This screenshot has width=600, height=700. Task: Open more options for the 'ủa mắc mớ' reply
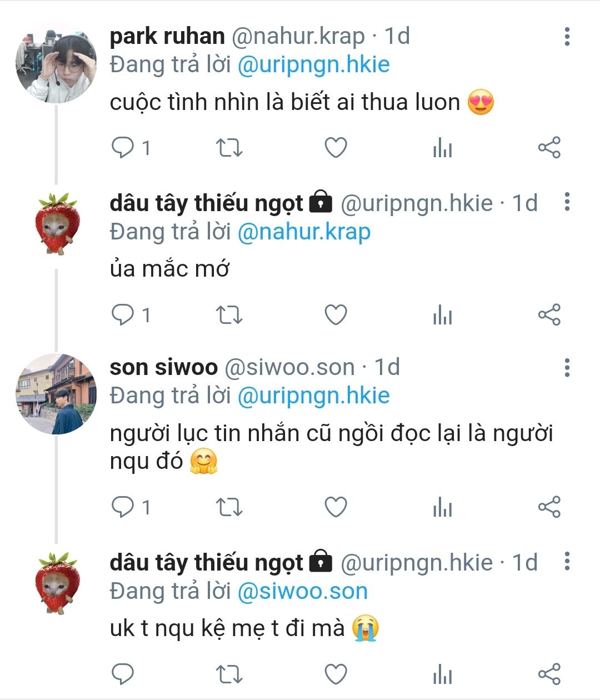pos(567,202)
